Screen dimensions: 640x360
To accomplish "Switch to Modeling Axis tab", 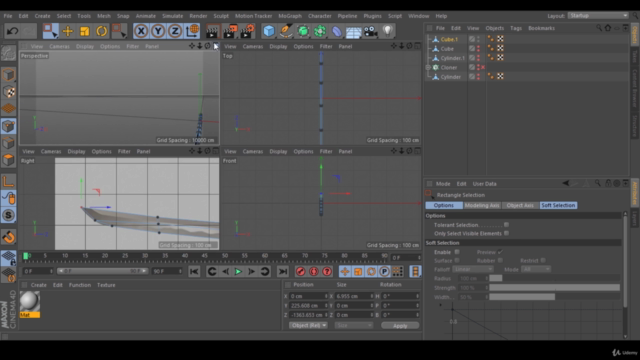I will 482,205.
